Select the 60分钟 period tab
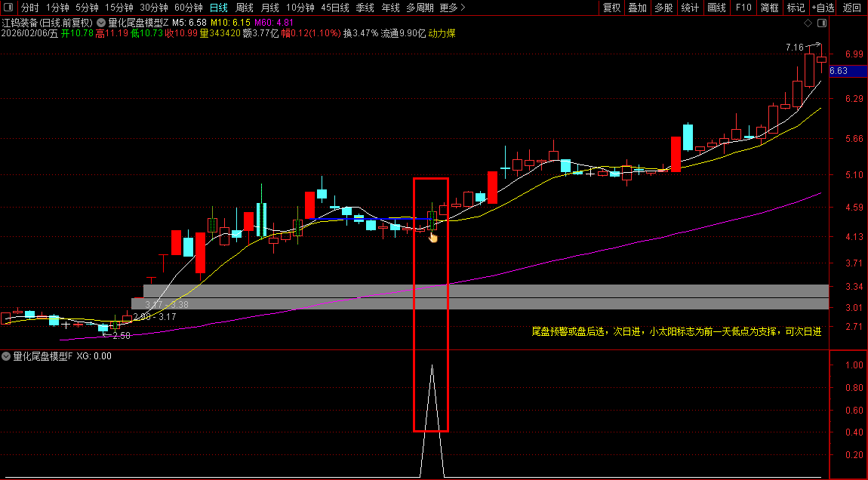Screen dimensions: 868x480 click(188, 8)
